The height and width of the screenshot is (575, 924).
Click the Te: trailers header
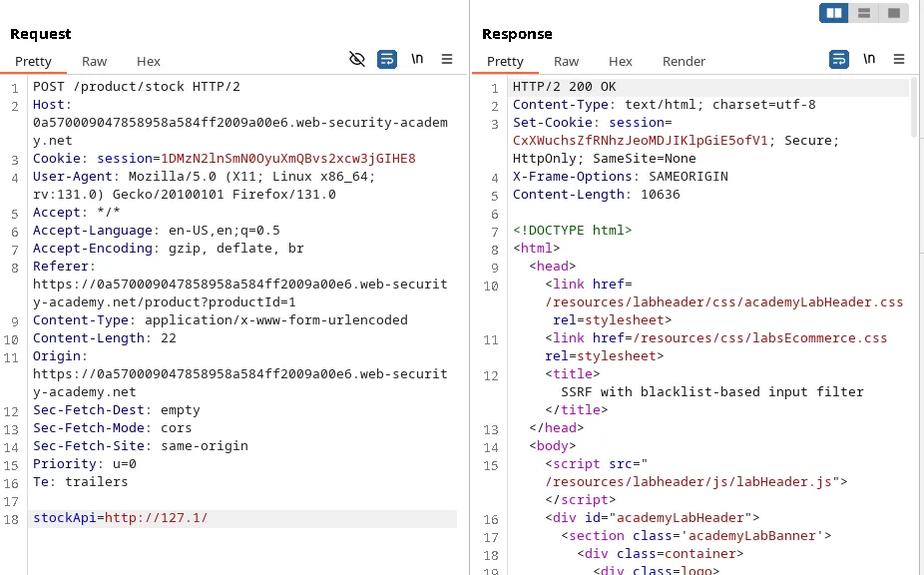80,482
